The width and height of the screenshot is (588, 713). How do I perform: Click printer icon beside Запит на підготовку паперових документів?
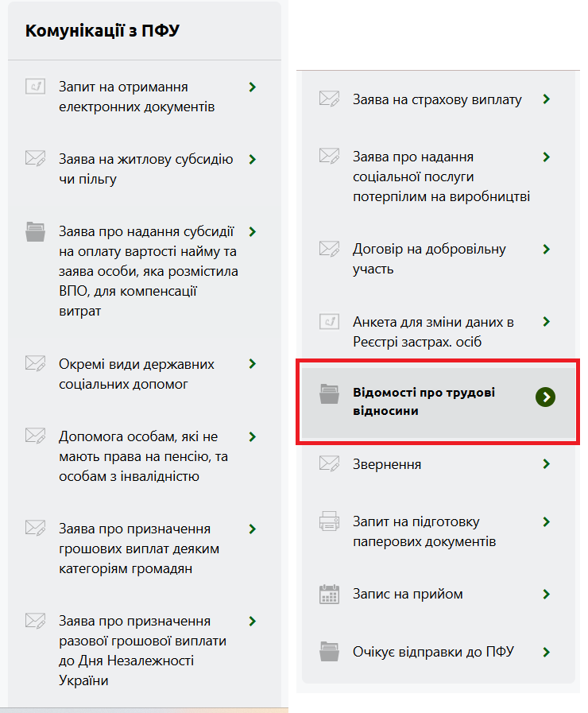(x=329, y=522)
